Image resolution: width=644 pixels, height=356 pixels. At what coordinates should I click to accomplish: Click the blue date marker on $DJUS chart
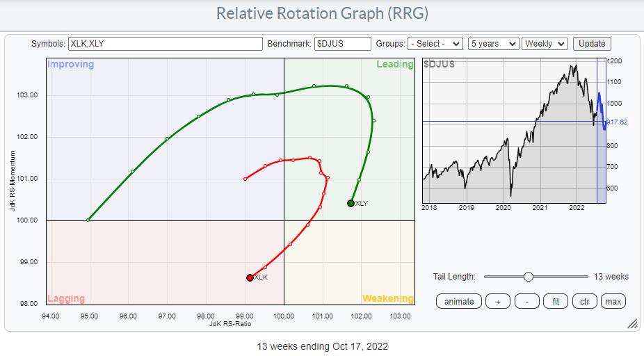pos(597,132)
